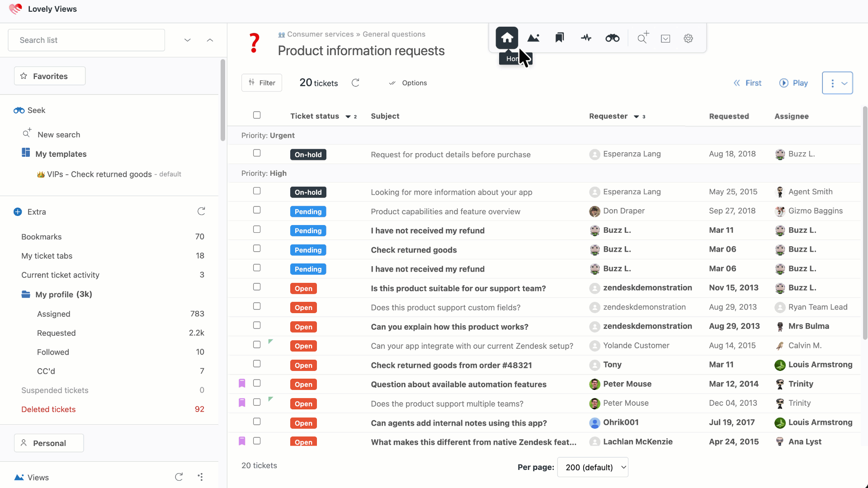Screen dimensions: 868x488
Task: Refresh the ticket list beside 20 tickets
Action: (x=355, y=83)
